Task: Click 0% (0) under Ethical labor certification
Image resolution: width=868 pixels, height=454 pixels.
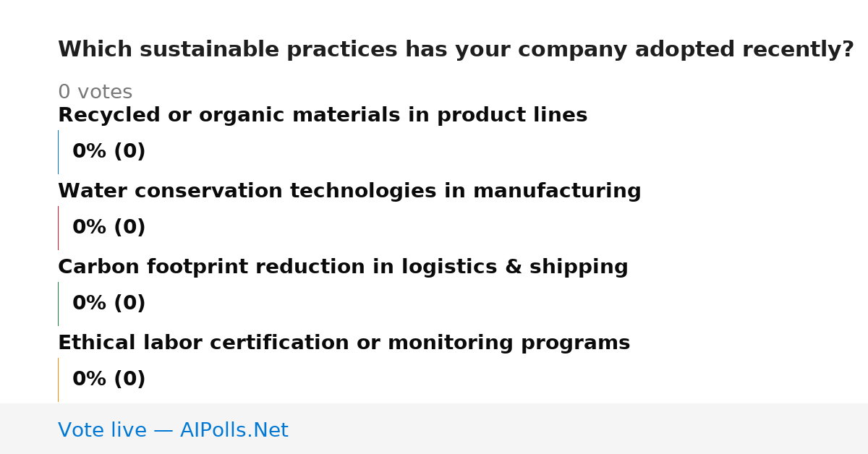Action: 109,380
